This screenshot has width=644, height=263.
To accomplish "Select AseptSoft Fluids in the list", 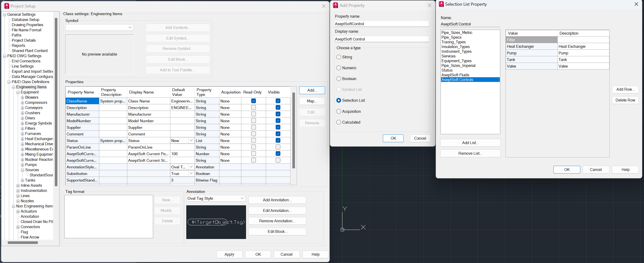I will tap(470, 75).
